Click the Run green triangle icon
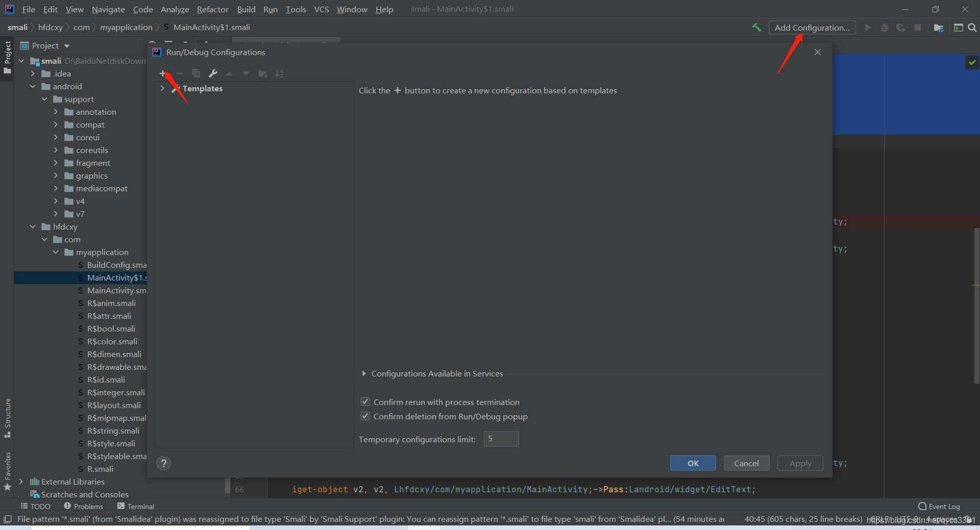 (868, 28)
